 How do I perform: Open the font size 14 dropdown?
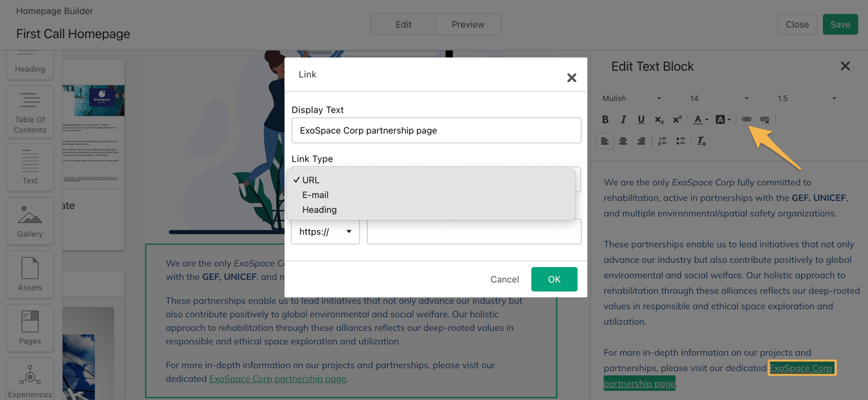click(x=719, y=98)
